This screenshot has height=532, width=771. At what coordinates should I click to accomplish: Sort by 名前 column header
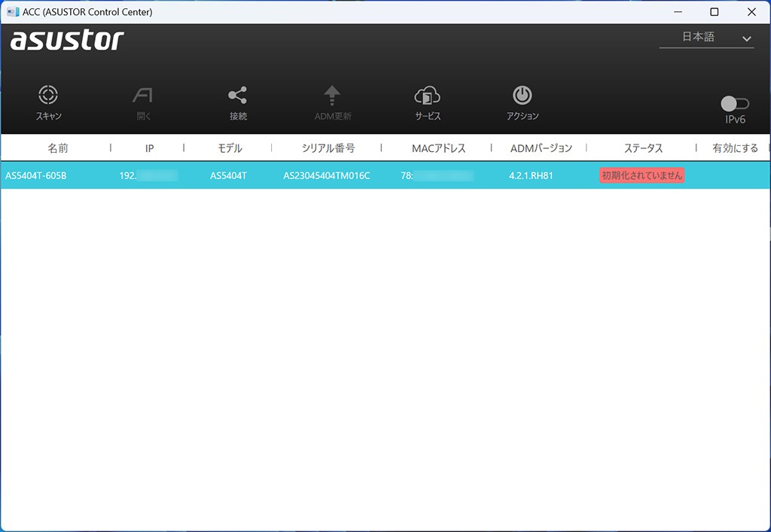tap(57, 147)
